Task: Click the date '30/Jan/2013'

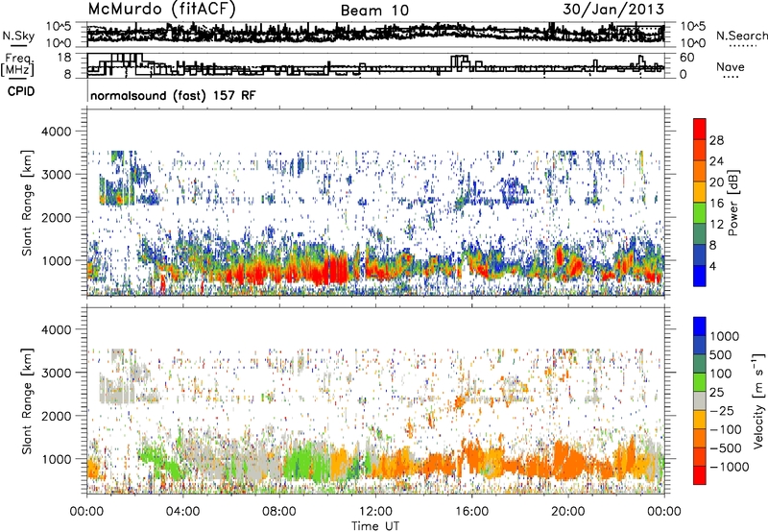Action: point(613,9)
